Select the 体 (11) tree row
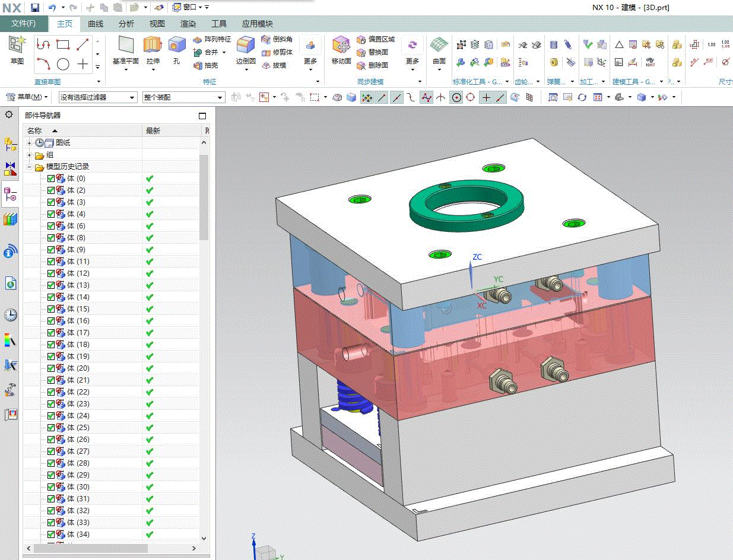 pyautogui.click(x=112, y=262)
